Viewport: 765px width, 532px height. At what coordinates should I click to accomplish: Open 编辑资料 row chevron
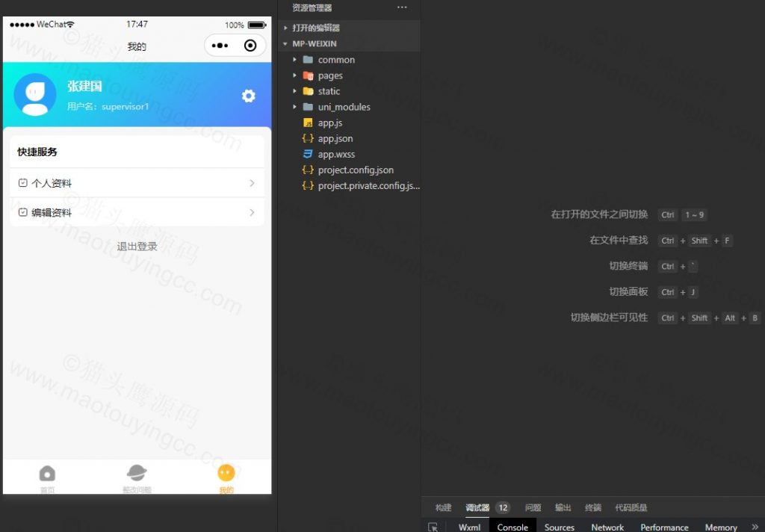coord(252,212)
